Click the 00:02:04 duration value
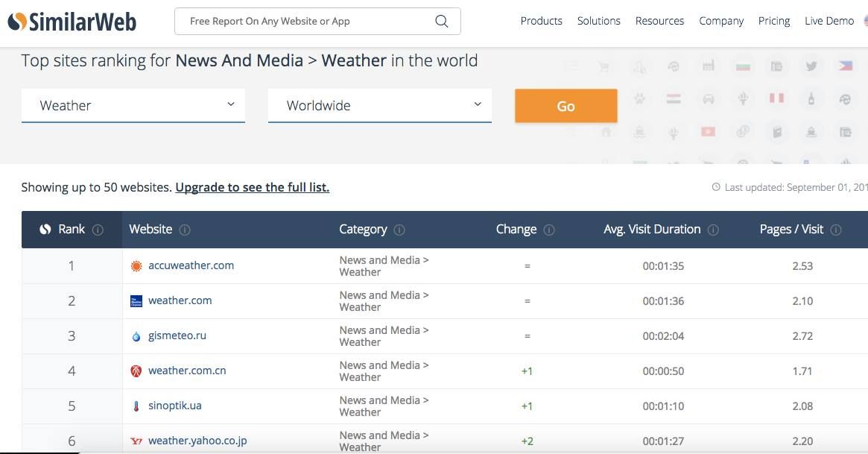868x454 pixels. click(663, 336)
